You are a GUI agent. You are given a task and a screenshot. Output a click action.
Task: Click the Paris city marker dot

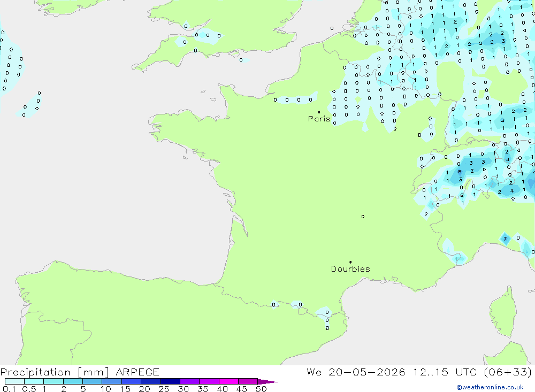pos(319,112)
